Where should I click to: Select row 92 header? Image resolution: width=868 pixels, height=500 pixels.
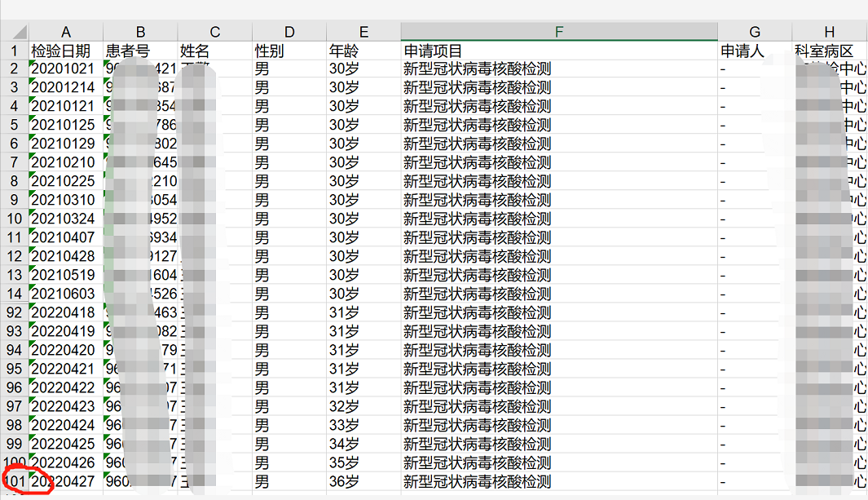coord(14,313)
